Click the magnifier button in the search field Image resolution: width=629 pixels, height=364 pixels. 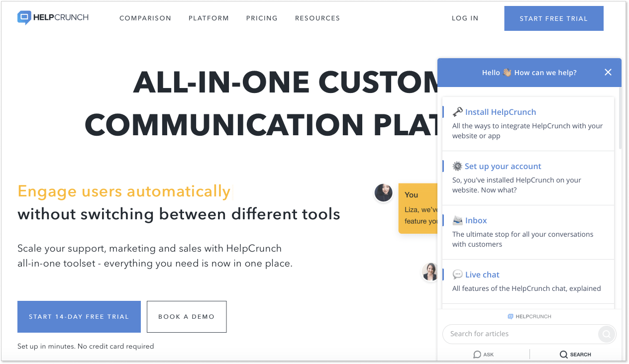(x=606, y=334)
